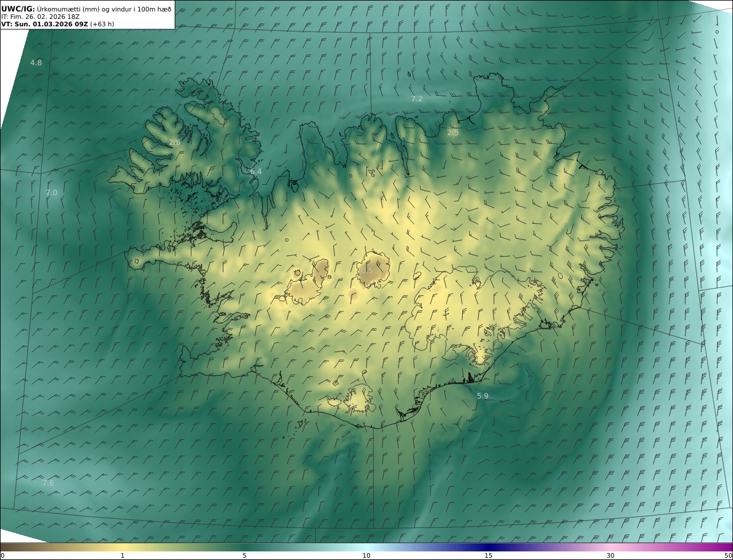Click the colorbar label 10
The width and height of the screenshot is (733, 560).
coord(366,555)
